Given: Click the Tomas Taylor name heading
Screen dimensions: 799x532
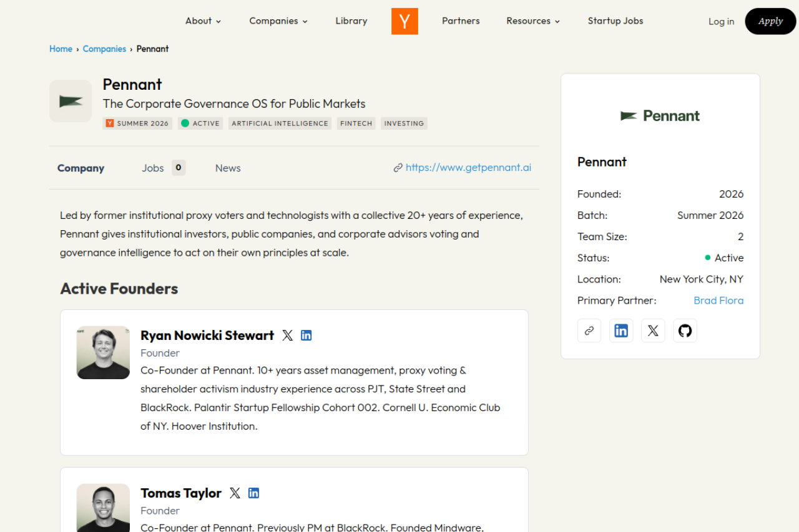Looking at the screenshot, I should coord(181,493).
